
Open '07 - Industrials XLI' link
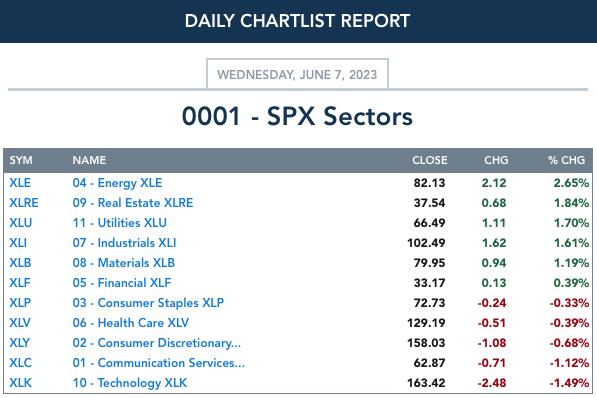(x=124, y=243)
